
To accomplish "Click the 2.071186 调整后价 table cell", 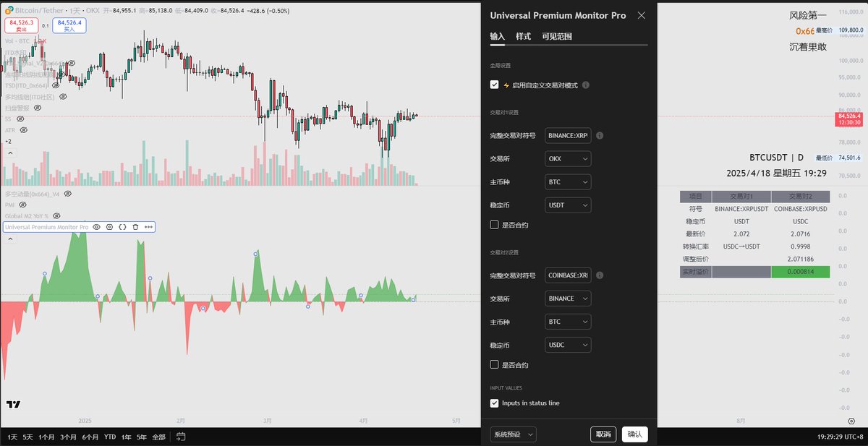I will [801, 258].
